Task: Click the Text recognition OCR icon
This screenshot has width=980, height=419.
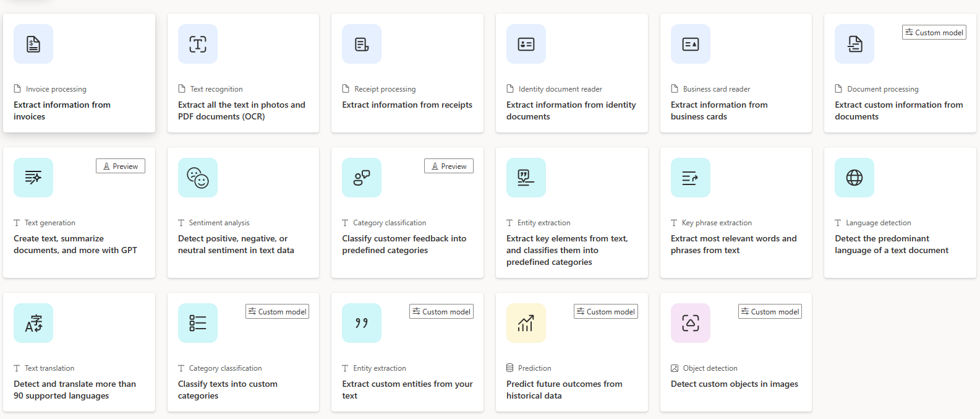Action: (x=198, y=44)
